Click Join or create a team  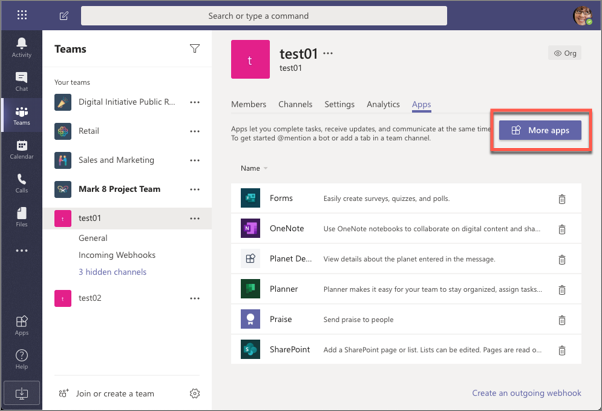(x=106, y=393)
